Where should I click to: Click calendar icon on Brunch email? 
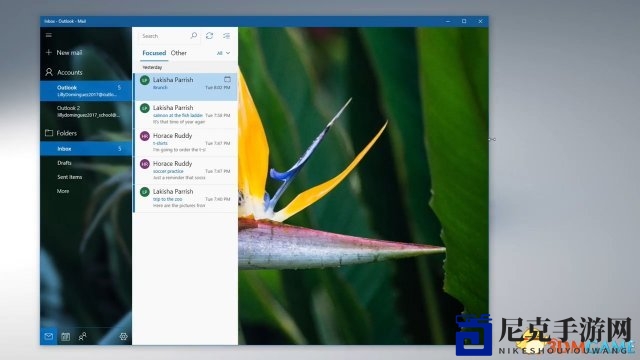point(227,79)
